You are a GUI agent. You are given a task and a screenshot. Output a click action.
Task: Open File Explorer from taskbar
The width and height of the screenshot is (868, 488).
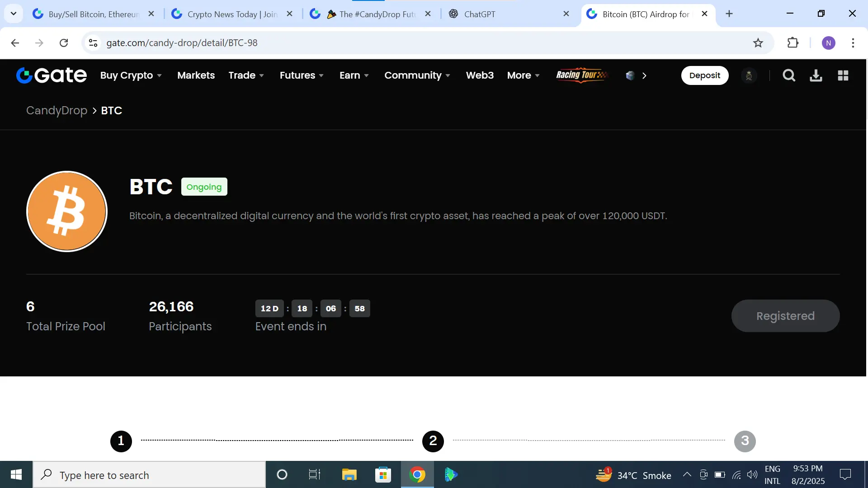tap(349, 475)
